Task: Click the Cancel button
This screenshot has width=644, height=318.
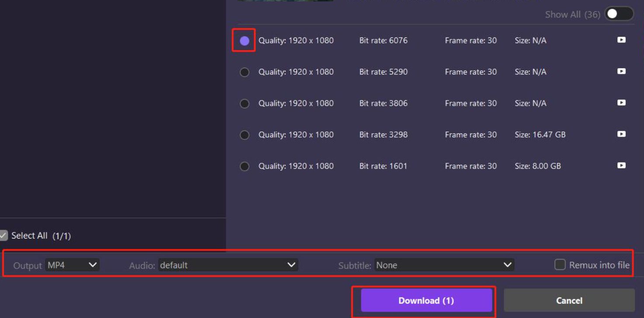Action: pyautogui.click(x=569, y=301)
